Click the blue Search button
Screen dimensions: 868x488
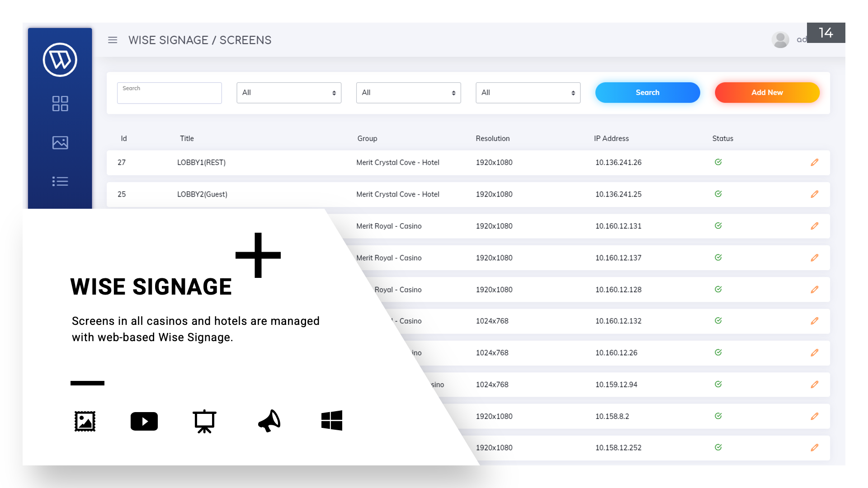pyautogui.click(x=647, y=93)
